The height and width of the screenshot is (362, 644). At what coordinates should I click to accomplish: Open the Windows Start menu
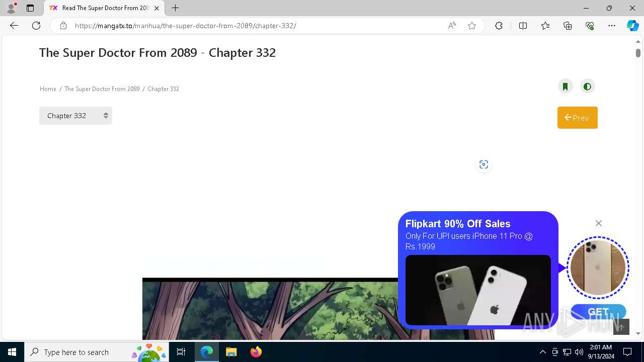point(12,352)
